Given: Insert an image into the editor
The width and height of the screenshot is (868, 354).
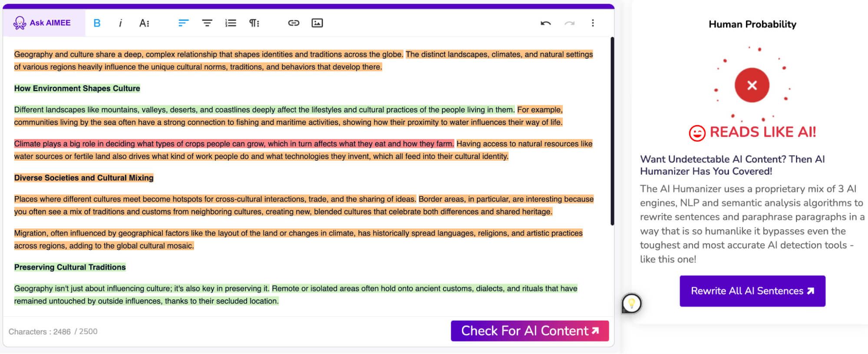Looking at the screenshot, I should [317, 23].
